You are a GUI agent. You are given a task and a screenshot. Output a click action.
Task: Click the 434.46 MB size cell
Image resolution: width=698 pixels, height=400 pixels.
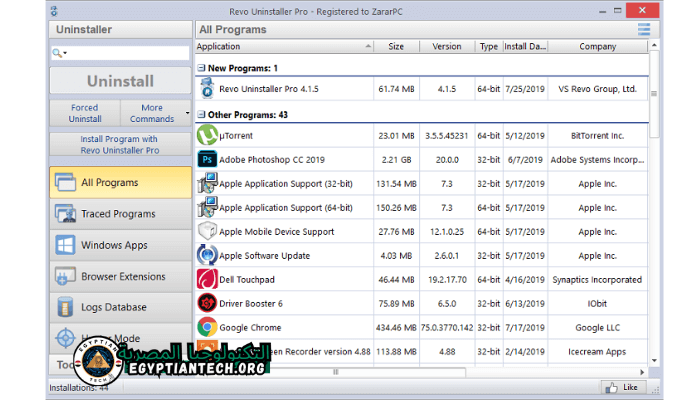coord(396,327)
